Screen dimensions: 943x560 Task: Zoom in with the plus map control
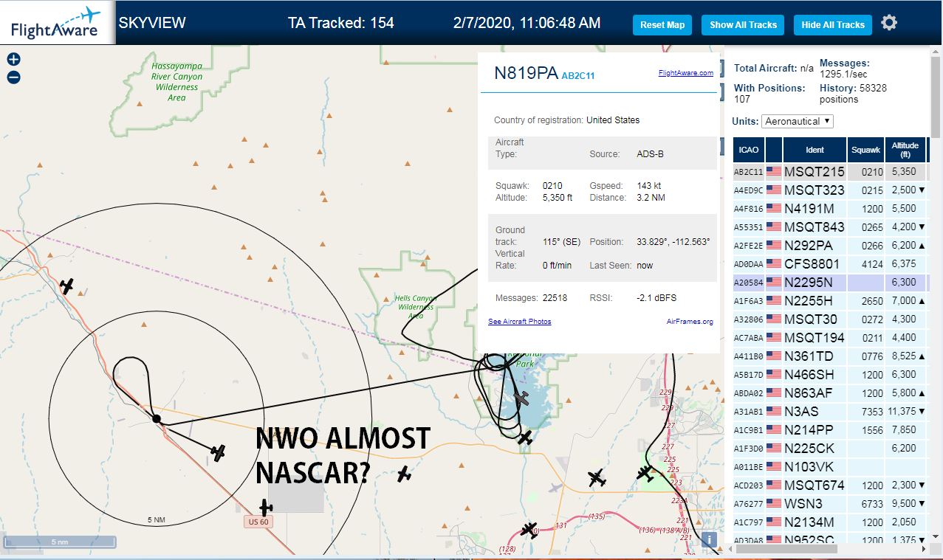pos(13,60)
